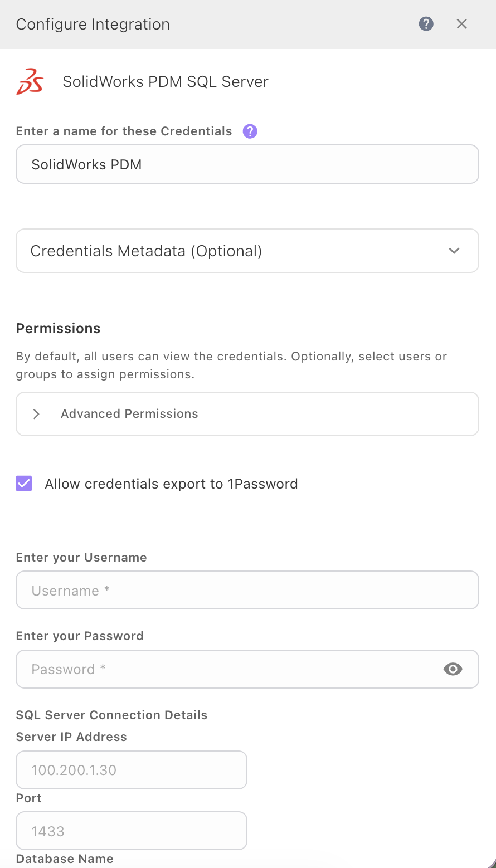Open Credentials Metadata dropdown chevron

(454, 251)
